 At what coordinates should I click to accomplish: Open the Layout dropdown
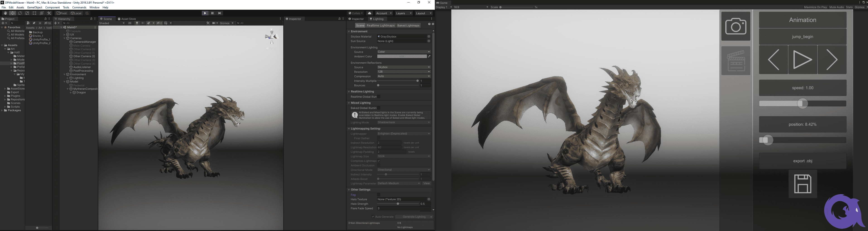pos(423,13)
